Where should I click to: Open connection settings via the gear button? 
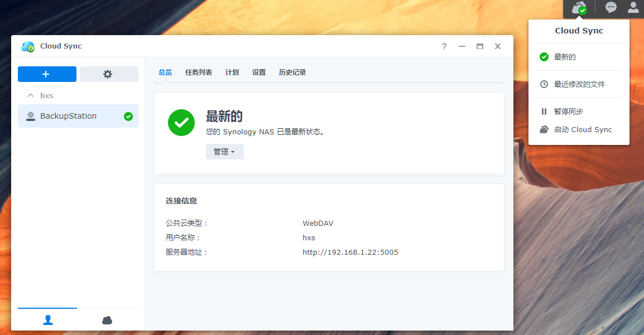coord(109,74)
